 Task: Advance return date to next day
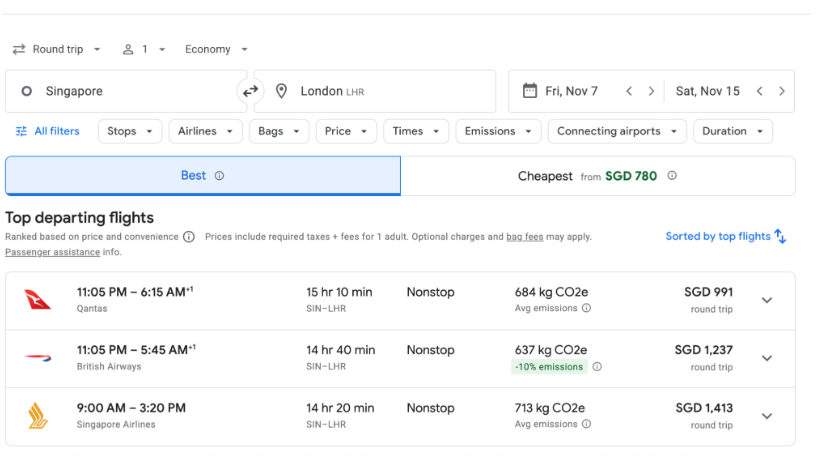781,91
